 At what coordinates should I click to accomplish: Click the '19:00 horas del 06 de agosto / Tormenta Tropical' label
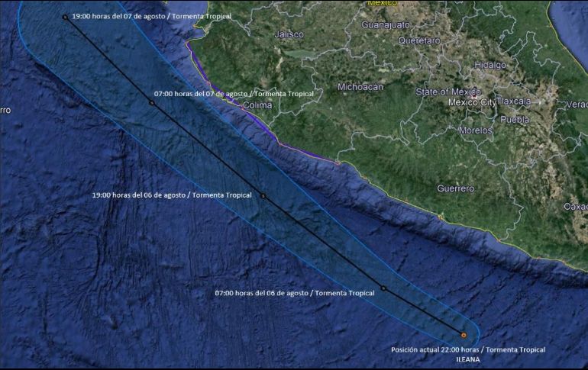pos(172,195)
